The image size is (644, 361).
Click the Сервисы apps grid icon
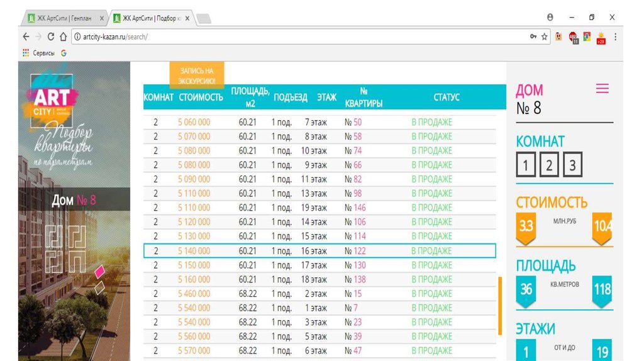26,53
